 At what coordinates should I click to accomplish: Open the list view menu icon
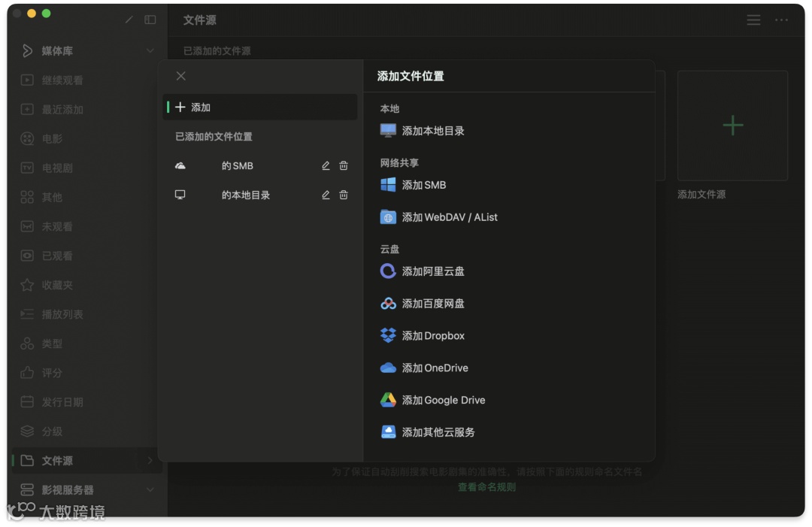pyautogui.click(x=753, y=20)
